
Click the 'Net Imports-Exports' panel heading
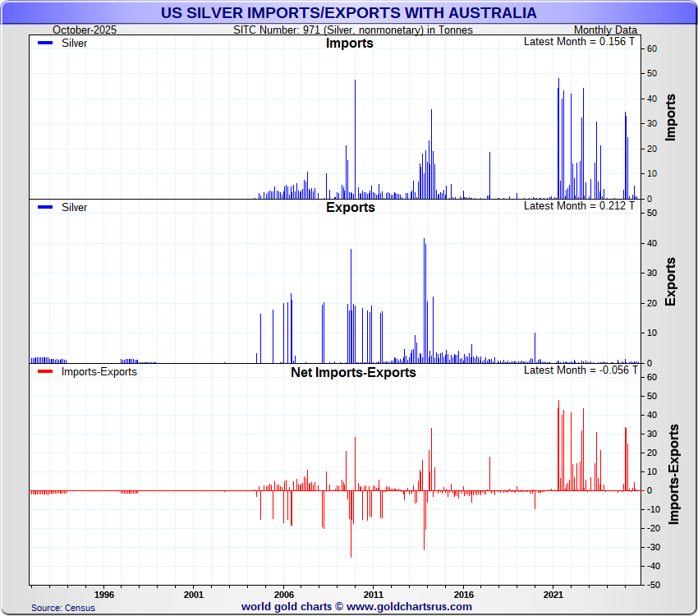click(x=353, y=373)
